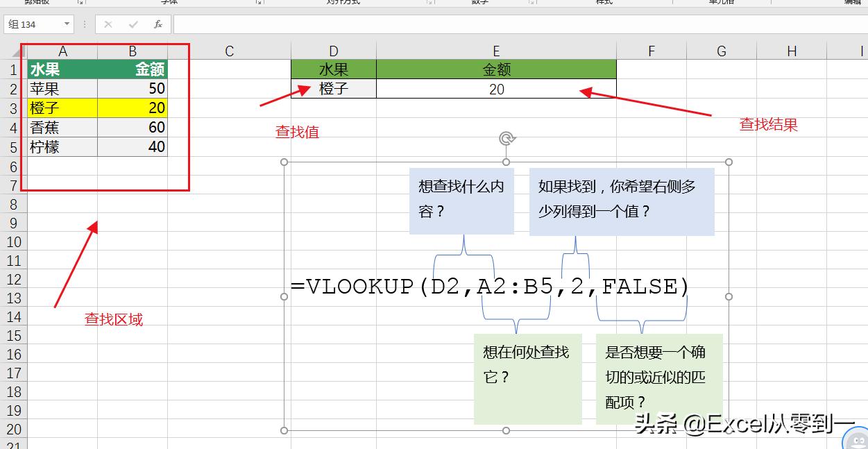Click the red 查找区域 label
This screenshot has width=868, height=449.
tap(113, 319)
